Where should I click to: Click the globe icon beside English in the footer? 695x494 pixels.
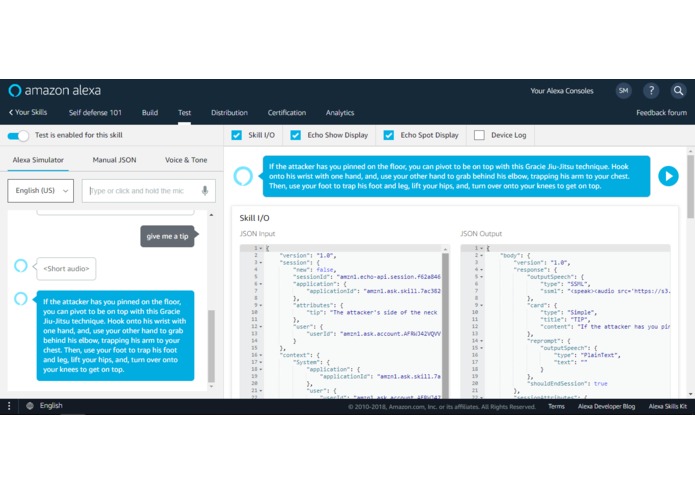(x=30, y=406)
